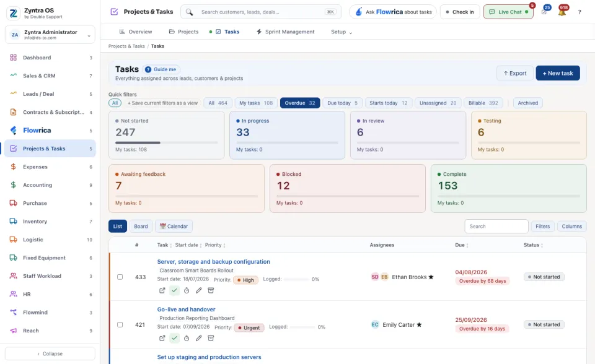595x364 pixels.
Task: Expand the Setup dropdown menu
Action: [342, 32]
